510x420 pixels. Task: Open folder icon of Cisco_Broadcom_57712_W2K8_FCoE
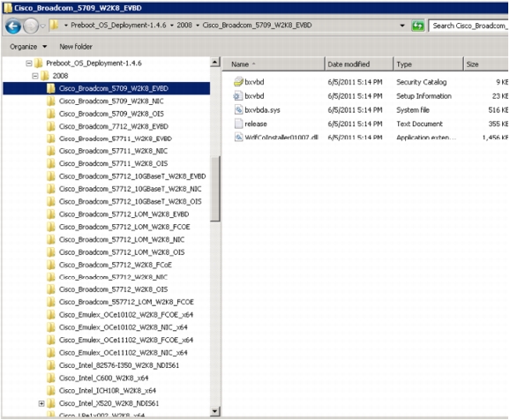[x=51, y=265]
